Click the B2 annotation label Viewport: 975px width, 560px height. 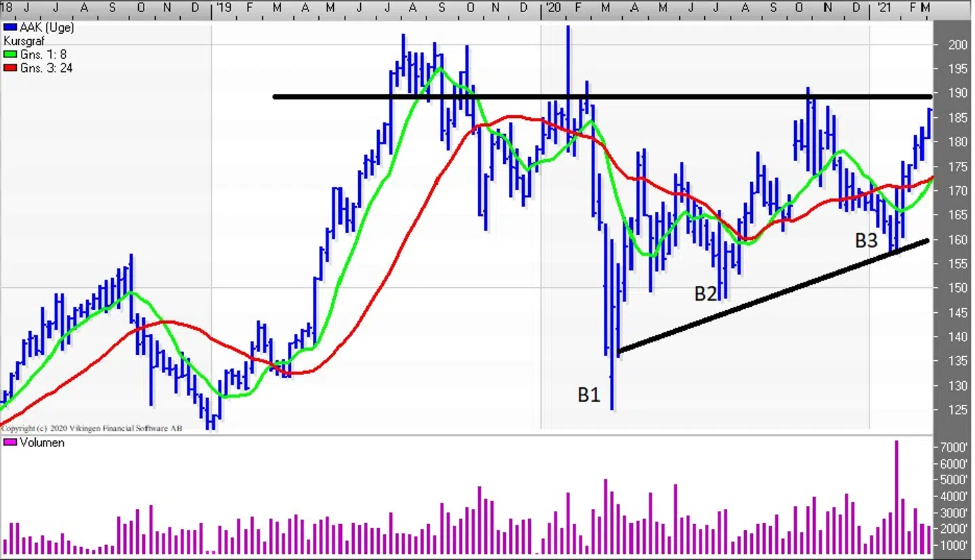[x=706, y=294]
